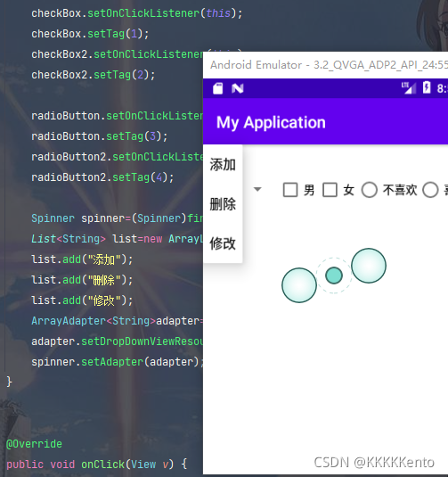
Task: Click the LTE signal status icon
Action: 409,88
